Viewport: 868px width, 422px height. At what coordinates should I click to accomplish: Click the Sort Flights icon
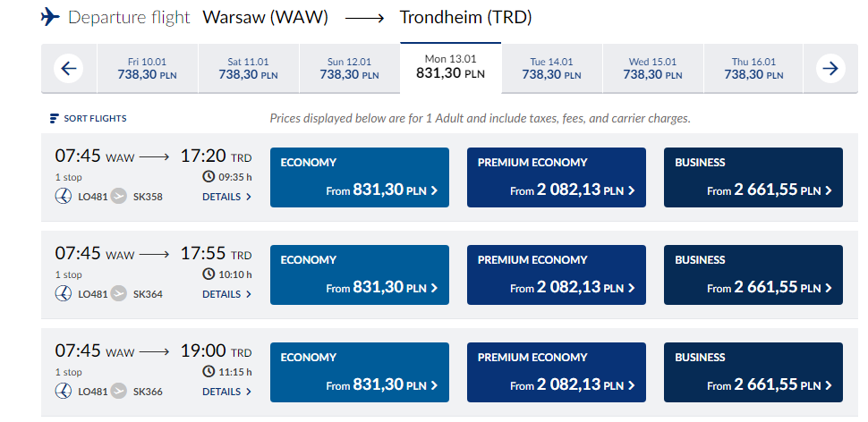pos(54,118)
